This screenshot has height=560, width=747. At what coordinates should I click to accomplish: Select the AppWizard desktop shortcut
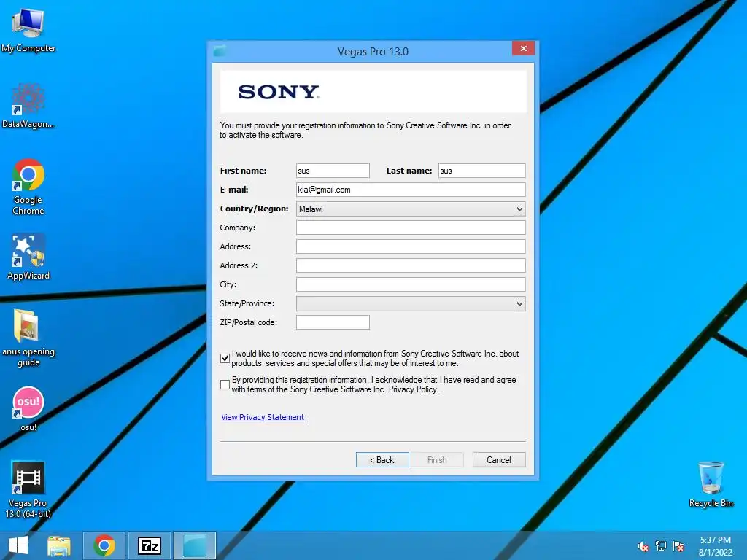[28, 257]
